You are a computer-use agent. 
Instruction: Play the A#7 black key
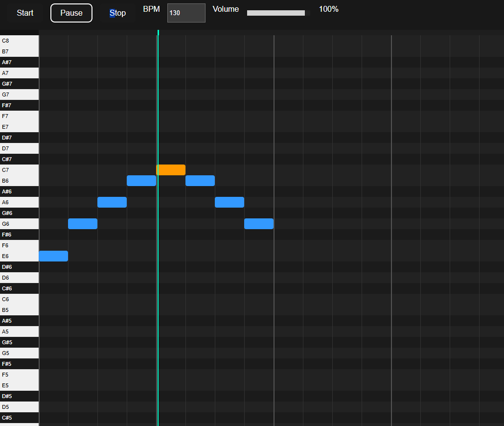(19, 62)
